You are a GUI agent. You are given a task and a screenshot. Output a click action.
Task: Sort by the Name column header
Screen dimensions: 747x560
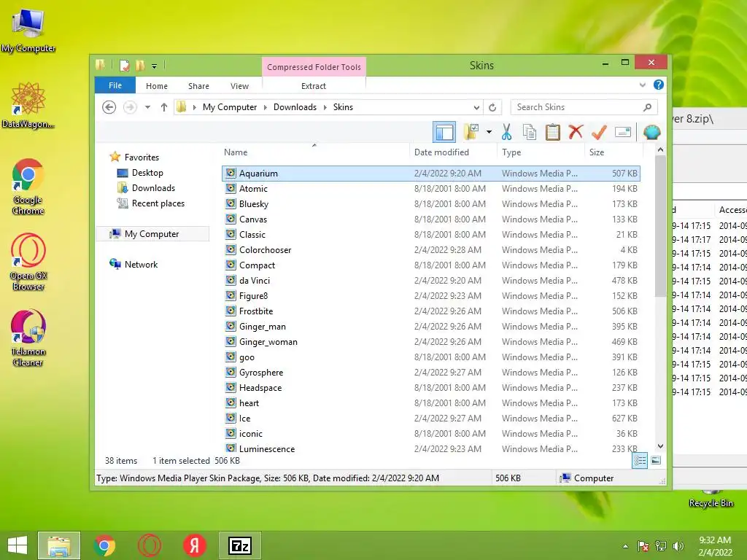[x=314, y=152]
